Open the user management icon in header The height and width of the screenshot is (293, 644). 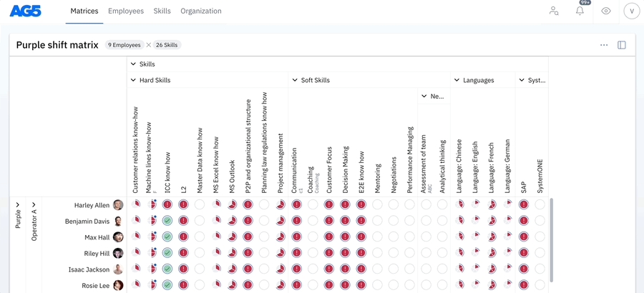pyautogui.click(x=554, y=11)
